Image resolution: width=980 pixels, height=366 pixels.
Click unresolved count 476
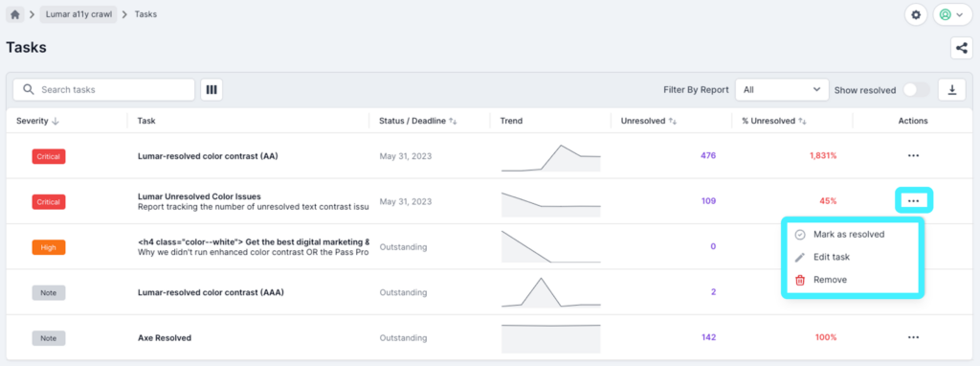click(708, 156)
